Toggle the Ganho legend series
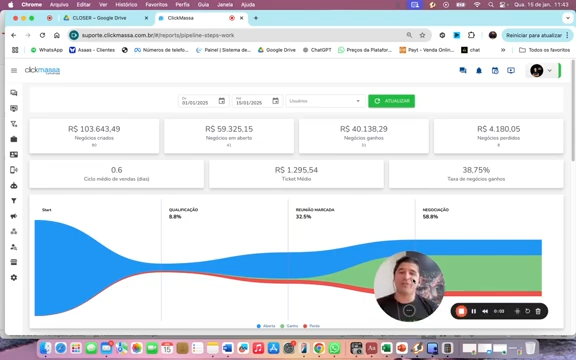576x360 pixels. click(289, 326)
